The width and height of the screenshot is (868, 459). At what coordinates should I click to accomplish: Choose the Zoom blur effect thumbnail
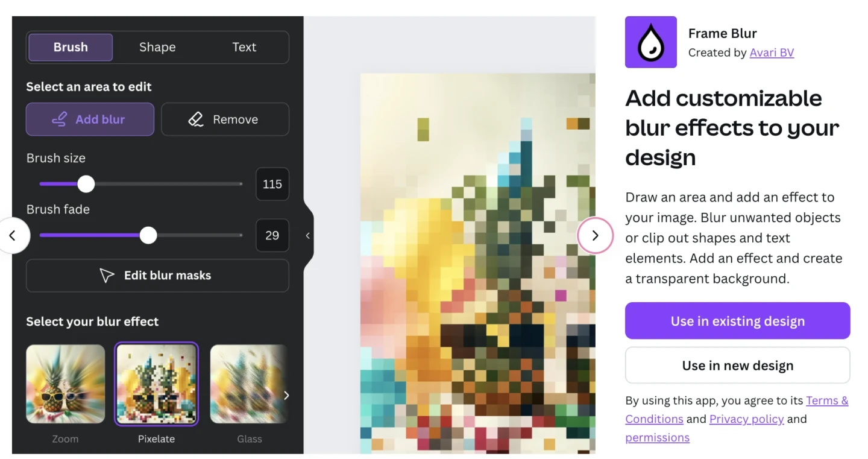(x=65, y=384)
